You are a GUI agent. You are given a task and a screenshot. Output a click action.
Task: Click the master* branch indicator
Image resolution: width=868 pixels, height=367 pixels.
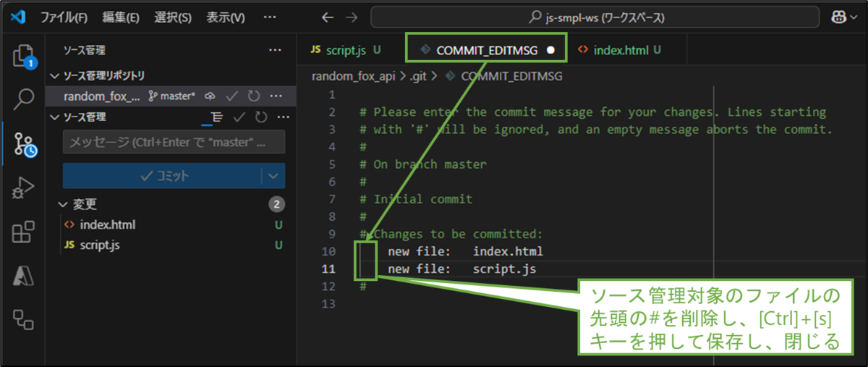172,96
